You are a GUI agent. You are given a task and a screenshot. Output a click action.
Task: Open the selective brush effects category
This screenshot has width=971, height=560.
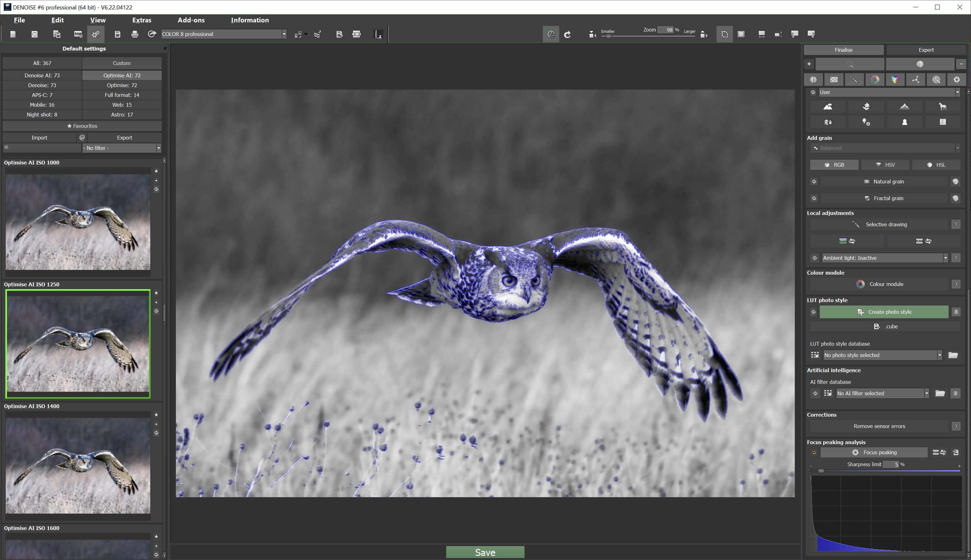[854, 80]
